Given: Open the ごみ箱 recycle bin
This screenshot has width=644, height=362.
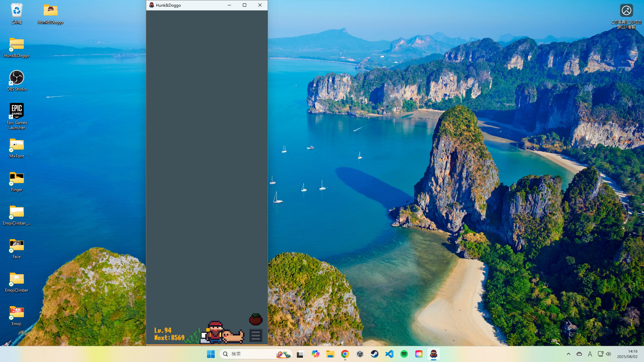Looking at the screenshot, I should coord(16,10).
